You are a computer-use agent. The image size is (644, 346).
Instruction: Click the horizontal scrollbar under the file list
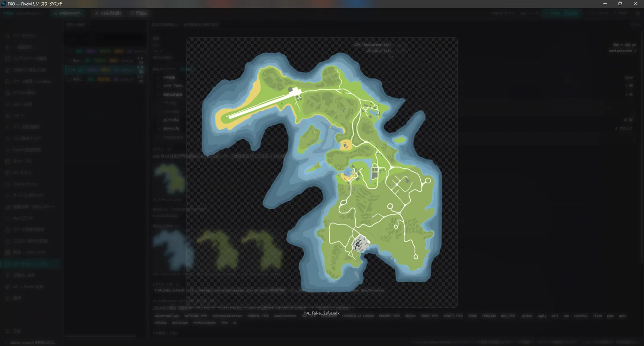[x=101, y=336]
